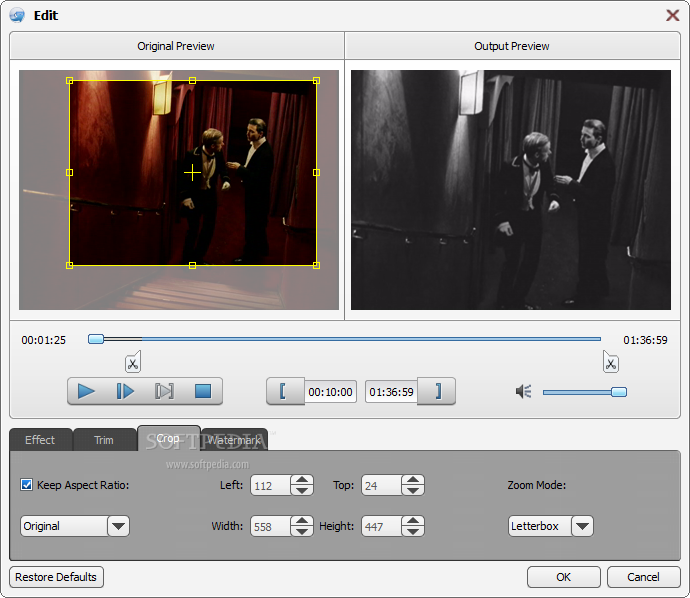Screen dimensions: 690x598
Task: Click the play-next-frame step button
Action: [x=125, y=391]
